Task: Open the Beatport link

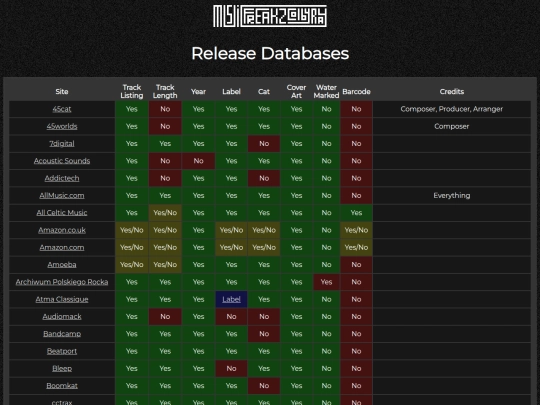Action: point(62,351)
